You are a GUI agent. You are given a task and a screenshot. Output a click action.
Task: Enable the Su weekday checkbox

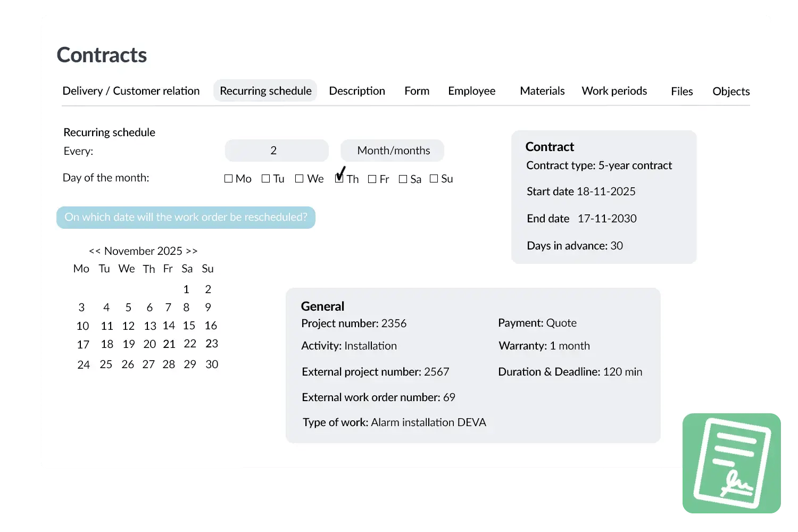point(434,179)
